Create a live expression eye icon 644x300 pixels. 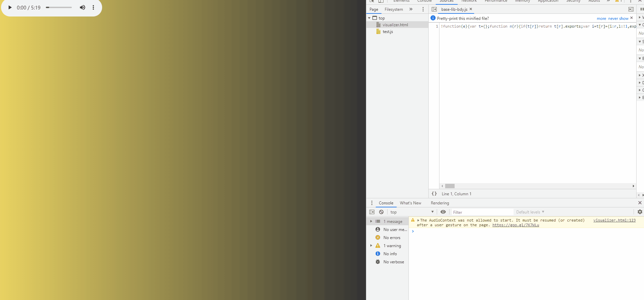pyautogui.click(x=443, y=212)
